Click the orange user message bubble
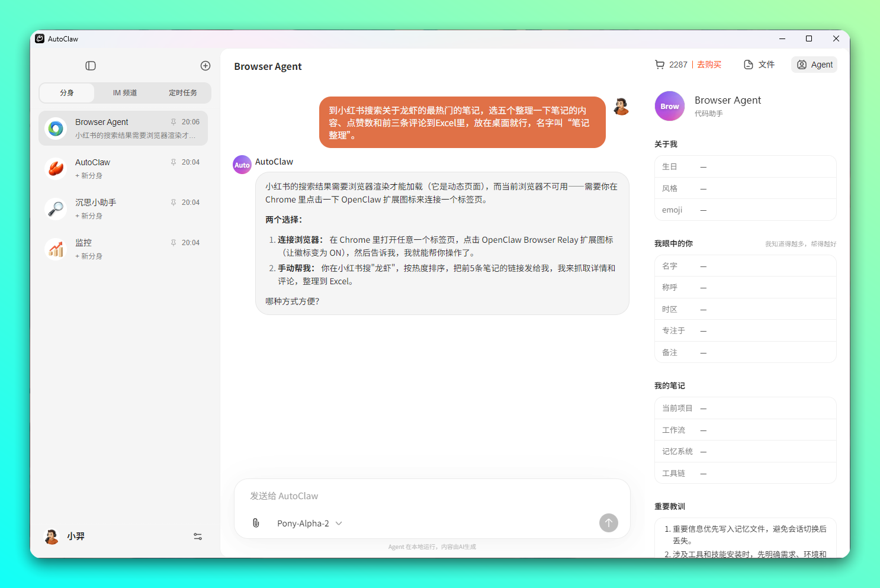This screenshot has height=588, width=880. (463, 123)
